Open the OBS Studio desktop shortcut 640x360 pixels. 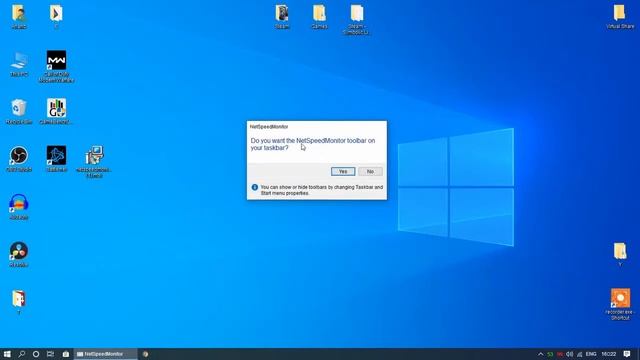tap(19, 156)
